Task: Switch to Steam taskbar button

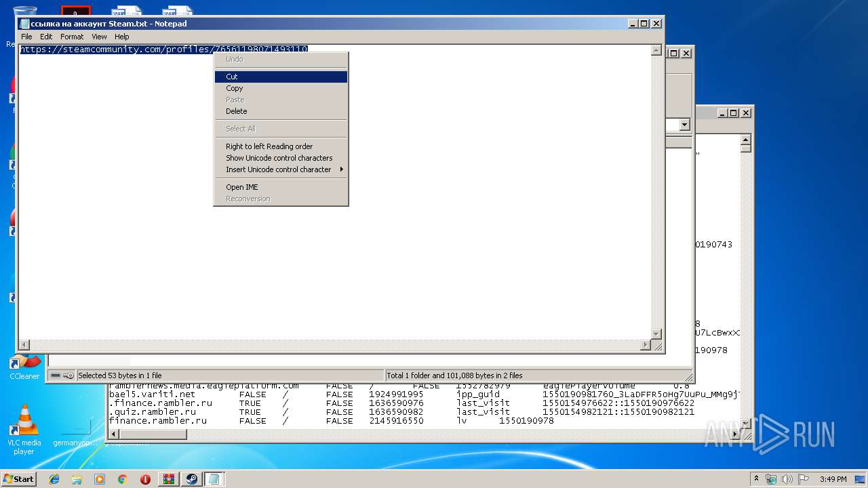Action: tap(191, 479)
